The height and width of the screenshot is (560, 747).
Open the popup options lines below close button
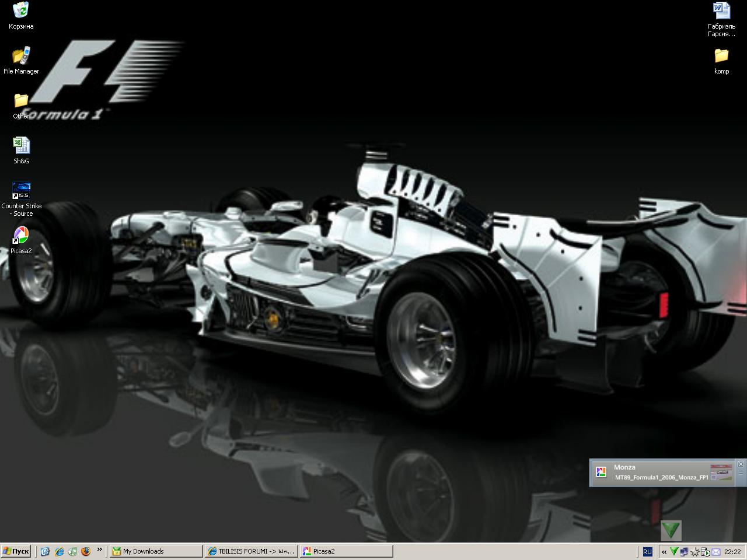[x=741, y=473]
